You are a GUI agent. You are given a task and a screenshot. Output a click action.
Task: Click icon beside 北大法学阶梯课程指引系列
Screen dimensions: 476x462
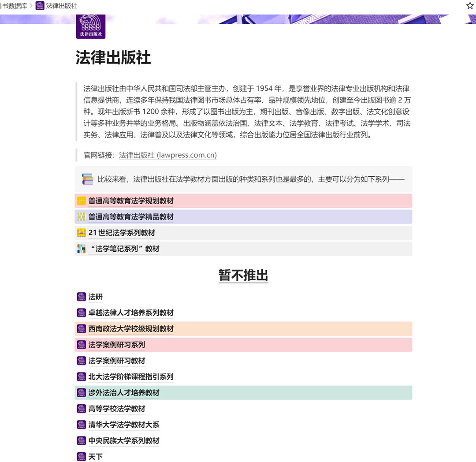coord(82,377)
